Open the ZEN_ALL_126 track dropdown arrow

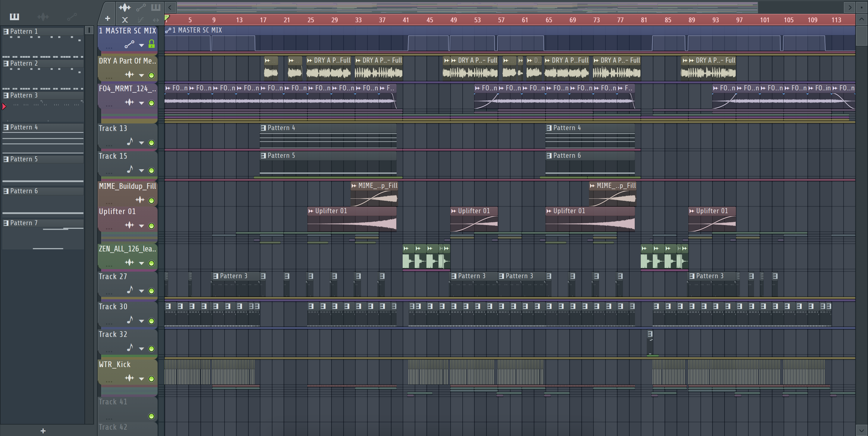(x=142, y=263)
